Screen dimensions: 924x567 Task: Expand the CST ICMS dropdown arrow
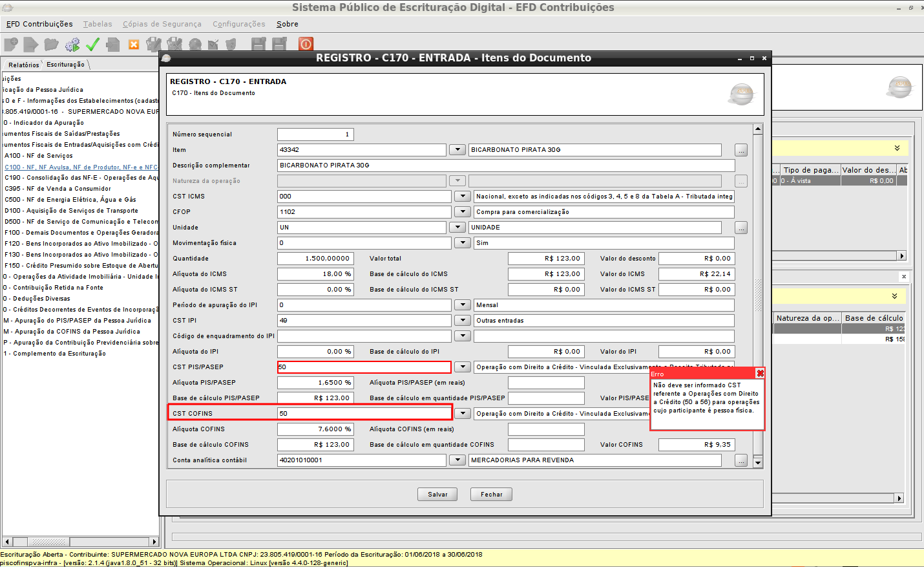(462, 197)
